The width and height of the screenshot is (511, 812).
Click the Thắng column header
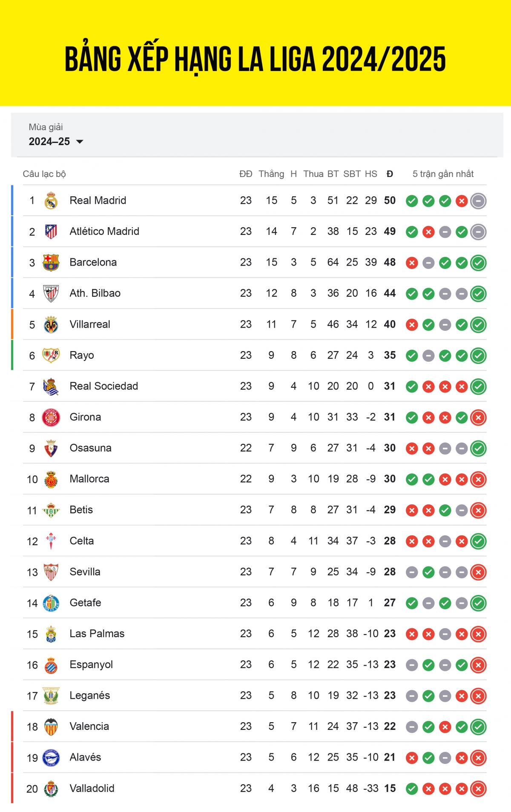[x=271, y=174]
